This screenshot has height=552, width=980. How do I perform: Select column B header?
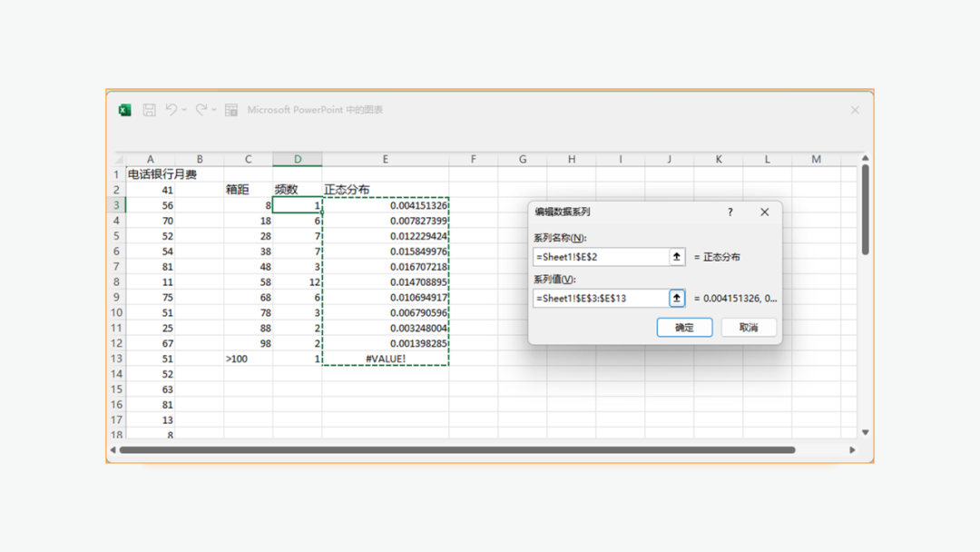(200, 160)
